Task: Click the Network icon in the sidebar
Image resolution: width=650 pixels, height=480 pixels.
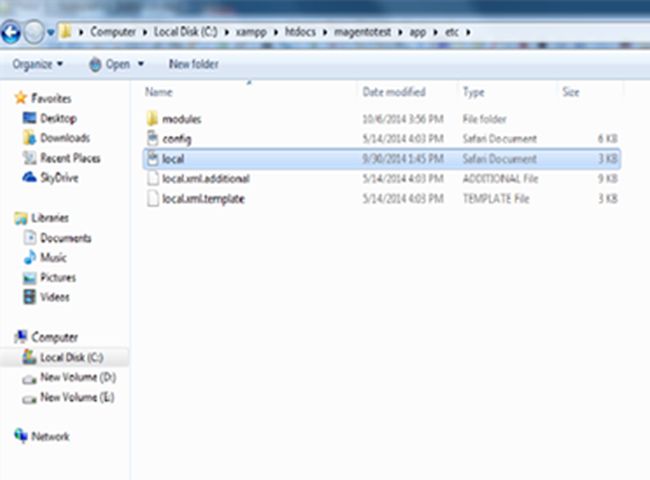Action: tap(21, 435)
